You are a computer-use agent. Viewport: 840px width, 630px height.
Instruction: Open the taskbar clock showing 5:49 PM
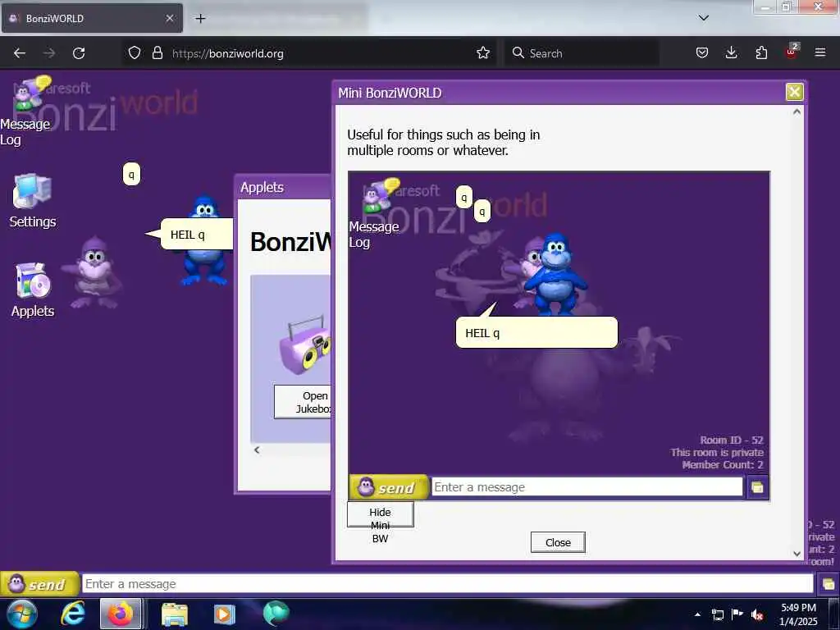[x=798, y=614]
